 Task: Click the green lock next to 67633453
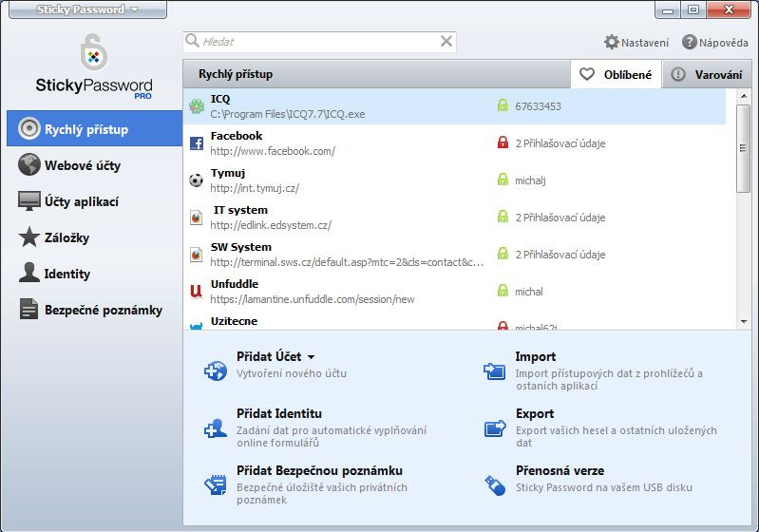[x=503, y=105]
